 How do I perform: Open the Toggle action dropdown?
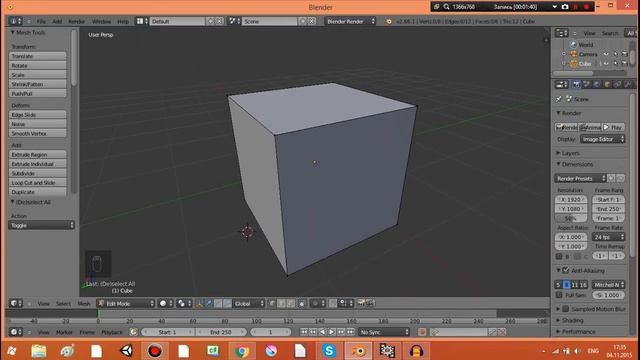tap(41, 225)
